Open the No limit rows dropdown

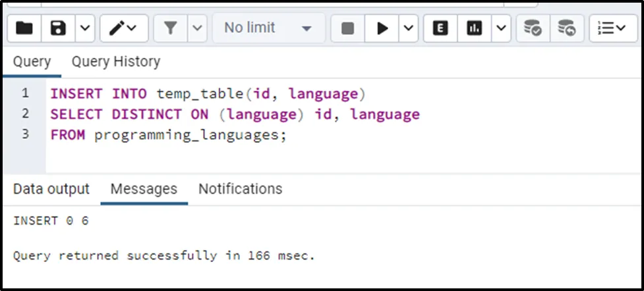pos(268,28)
